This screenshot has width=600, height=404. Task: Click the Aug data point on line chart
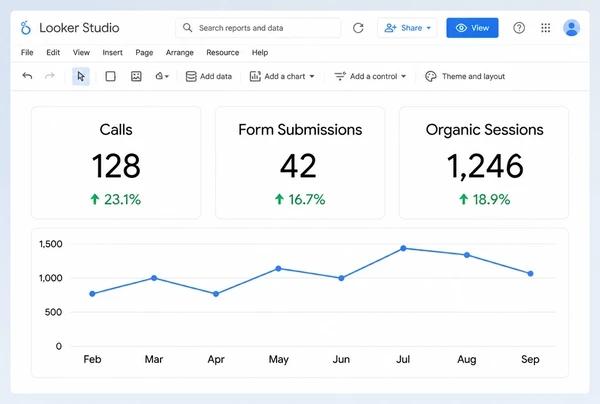(467, 255)
